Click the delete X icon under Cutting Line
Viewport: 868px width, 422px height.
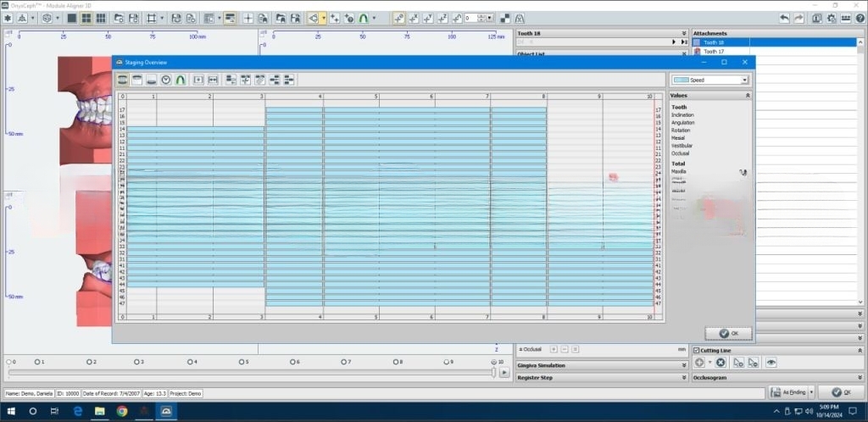tap(721, 362)
